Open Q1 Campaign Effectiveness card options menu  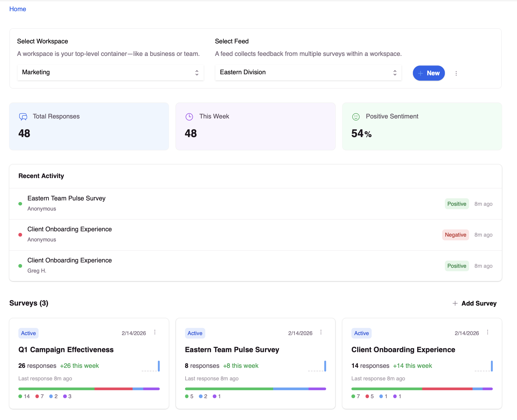coord(155,332)
